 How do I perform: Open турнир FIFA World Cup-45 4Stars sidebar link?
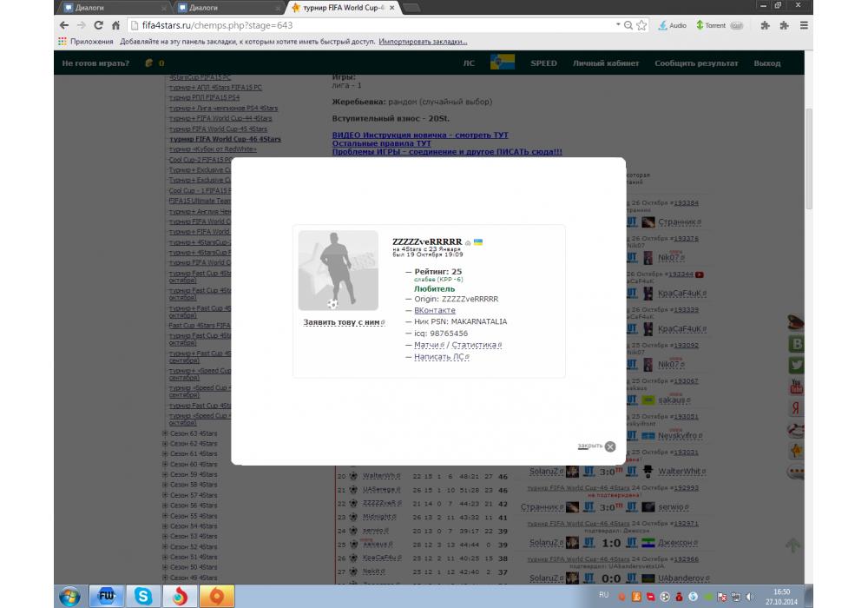(x=218, y=129)
